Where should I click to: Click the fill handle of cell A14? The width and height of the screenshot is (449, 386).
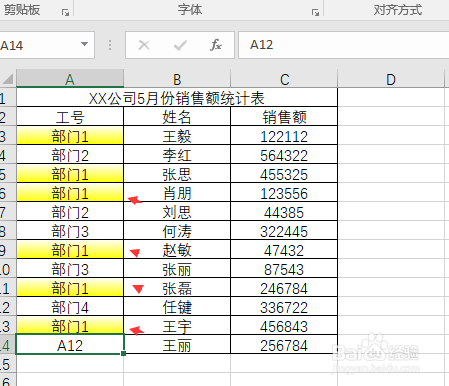coord(124,353)
